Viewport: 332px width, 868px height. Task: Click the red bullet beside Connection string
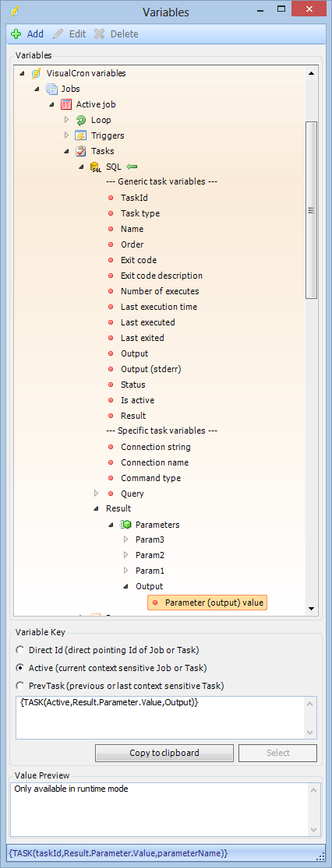pyautogui.click(x=111, y=447)
